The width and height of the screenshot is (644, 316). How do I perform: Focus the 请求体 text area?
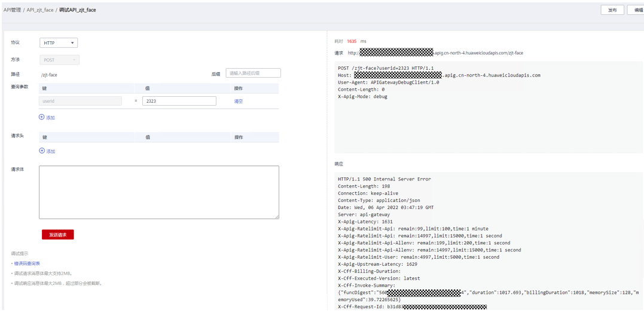click(158, 192)
